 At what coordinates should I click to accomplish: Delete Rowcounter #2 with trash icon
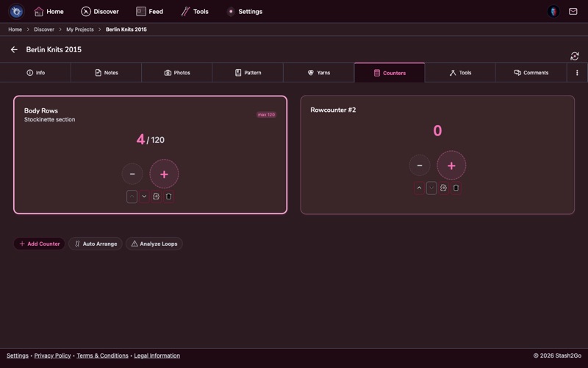(456, 188)
